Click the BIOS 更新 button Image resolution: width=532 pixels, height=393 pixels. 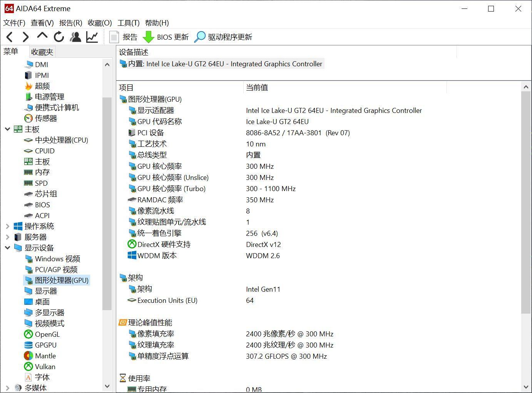166,37
